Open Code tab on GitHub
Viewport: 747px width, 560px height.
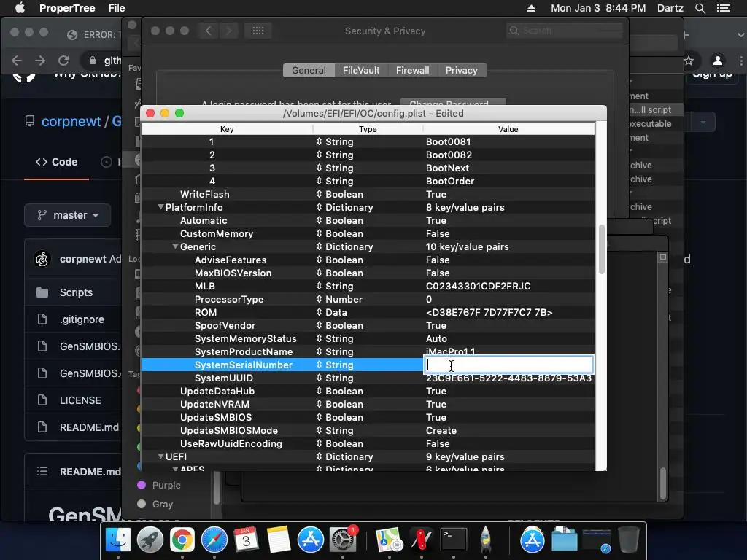point(57,162)
